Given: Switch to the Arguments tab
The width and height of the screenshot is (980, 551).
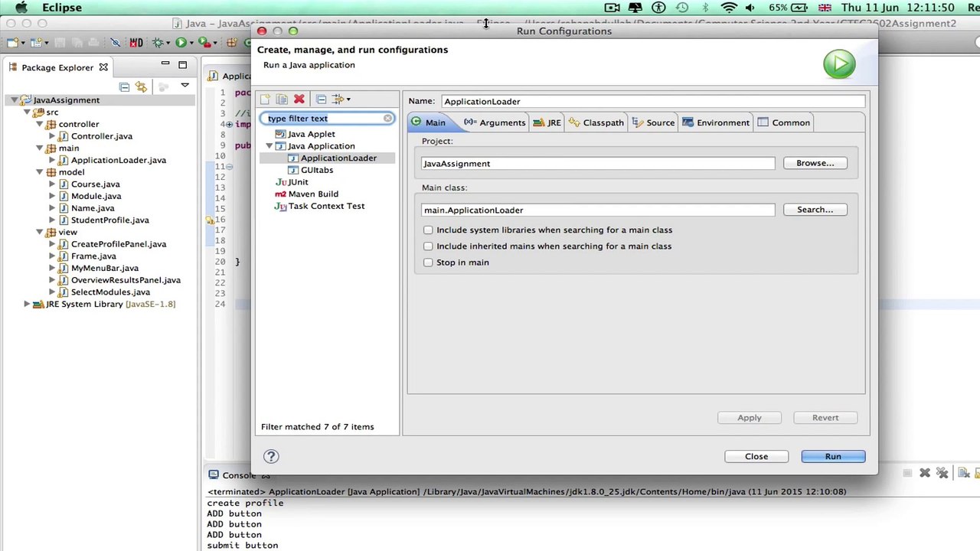Looking at the screenshot, I should [x=495, y=122].
